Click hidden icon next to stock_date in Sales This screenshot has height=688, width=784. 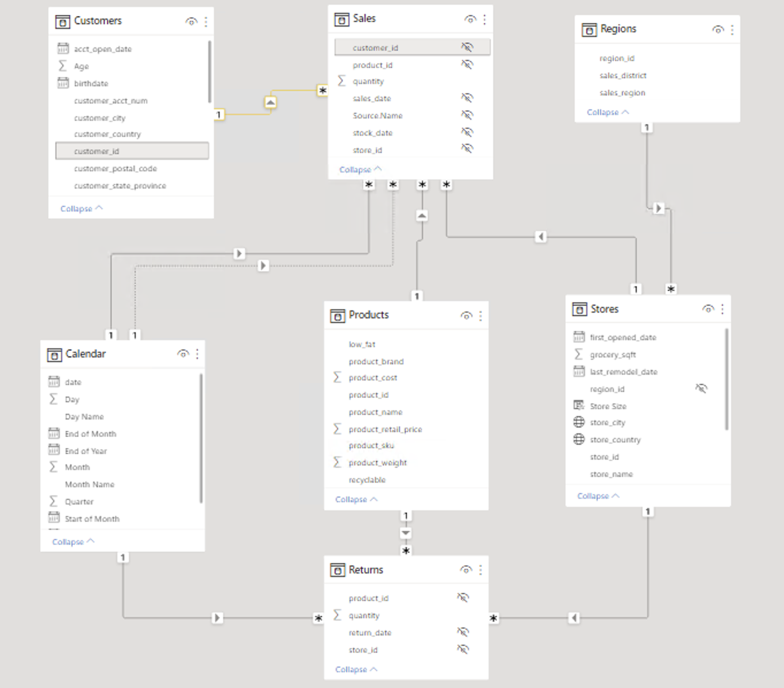(x=467, y=132)
